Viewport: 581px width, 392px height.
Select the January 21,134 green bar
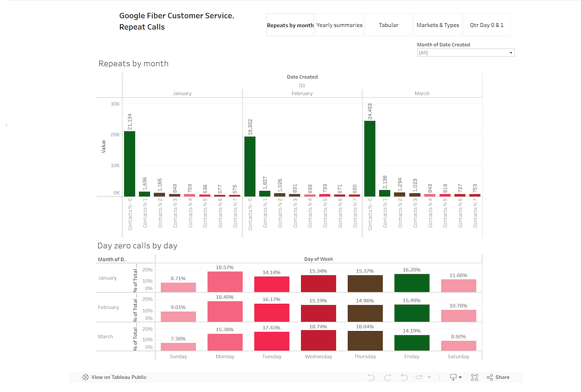tap(130, 164)
